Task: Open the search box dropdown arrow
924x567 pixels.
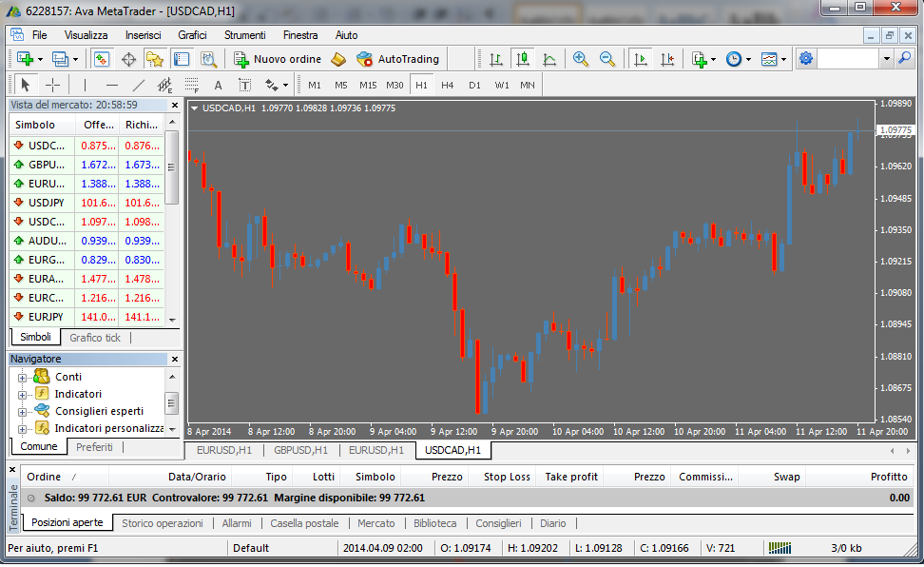Action: 886,59
